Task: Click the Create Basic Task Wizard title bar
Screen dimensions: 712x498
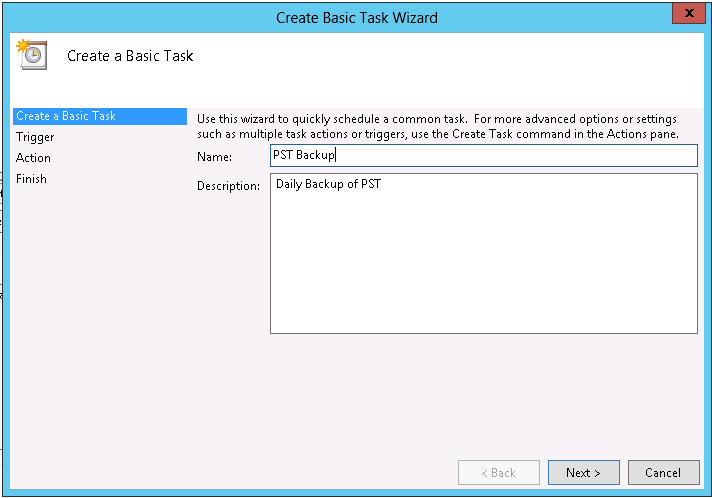Action: pyautogui.click(x=356, y=18)
